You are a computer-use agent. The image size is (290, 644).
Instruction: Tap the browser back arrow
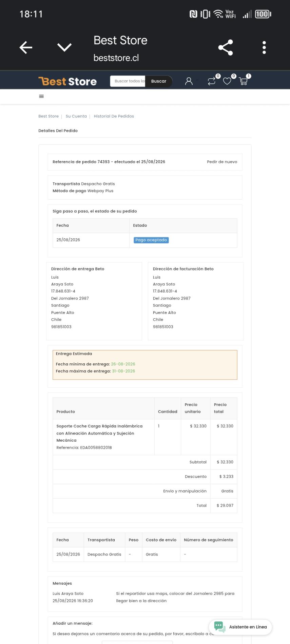(x=26, y=47)
